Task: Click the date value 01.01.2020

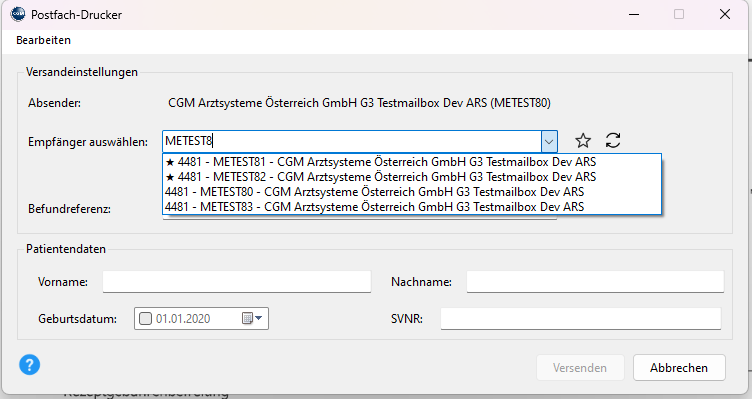Action: pyautogui.click(x=183, y=318)
